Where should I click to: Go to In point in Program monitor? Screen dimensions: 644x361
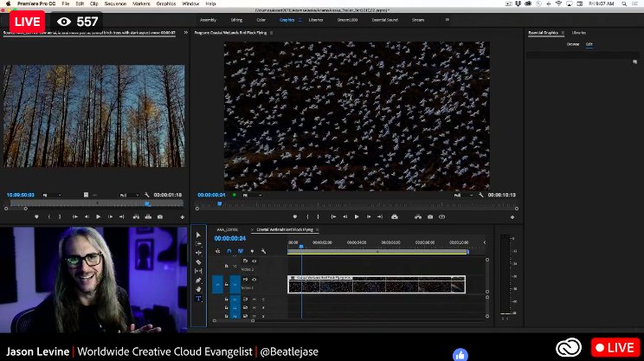coord(333,216)
